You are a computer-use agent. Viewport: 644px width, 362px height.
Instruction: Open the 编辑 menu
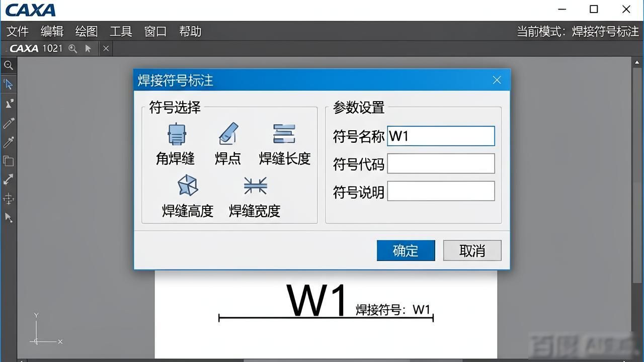click(x=52, y=31)
